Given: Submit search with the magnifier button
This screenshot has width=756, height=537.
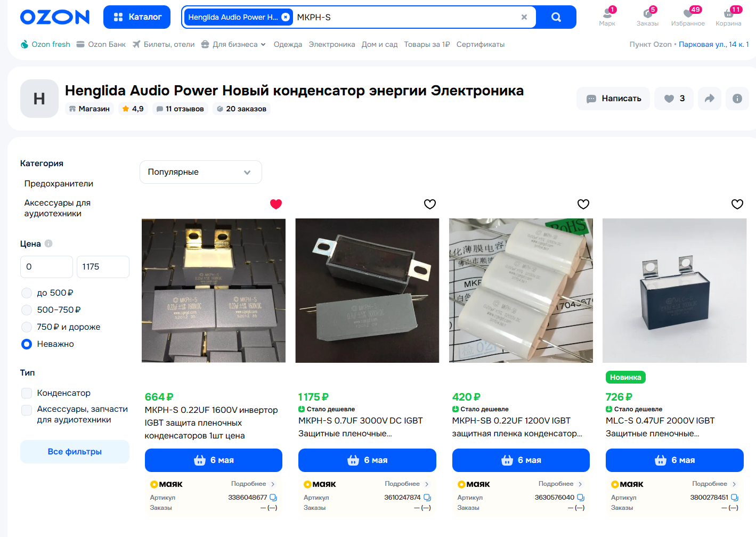Looking at the screenshot, I should click(x=556, y=17).
